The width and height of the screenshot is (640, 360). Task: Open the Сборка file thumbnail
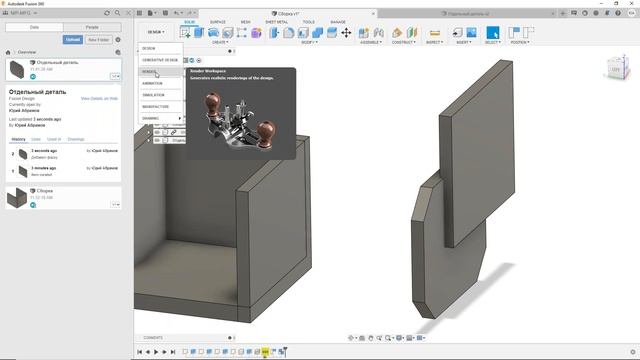[17, 198]
